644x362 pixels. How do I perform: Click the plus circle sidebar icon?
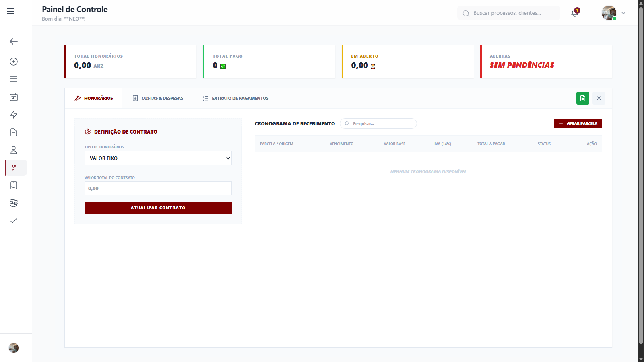(14, 62)
